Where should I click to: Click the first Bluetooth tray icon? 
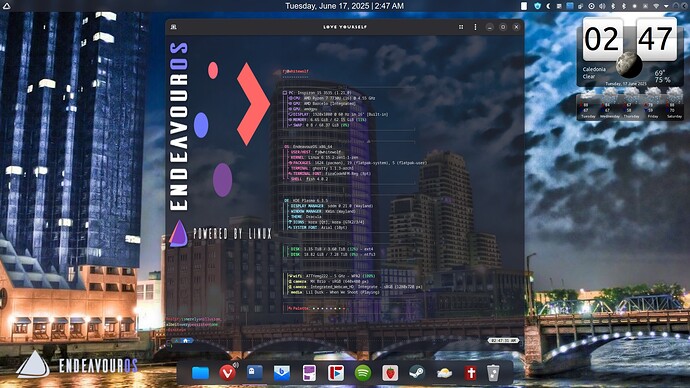(613, 6)
